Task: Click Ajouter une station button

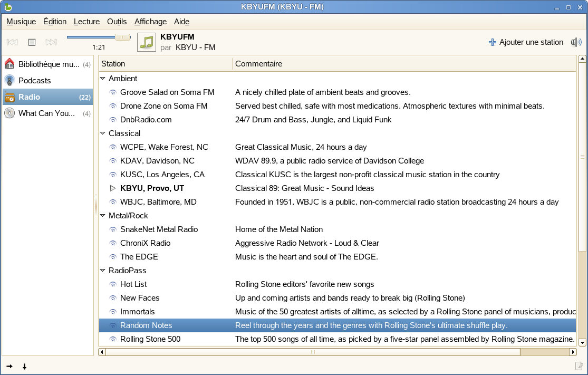Action: point(526,42)
